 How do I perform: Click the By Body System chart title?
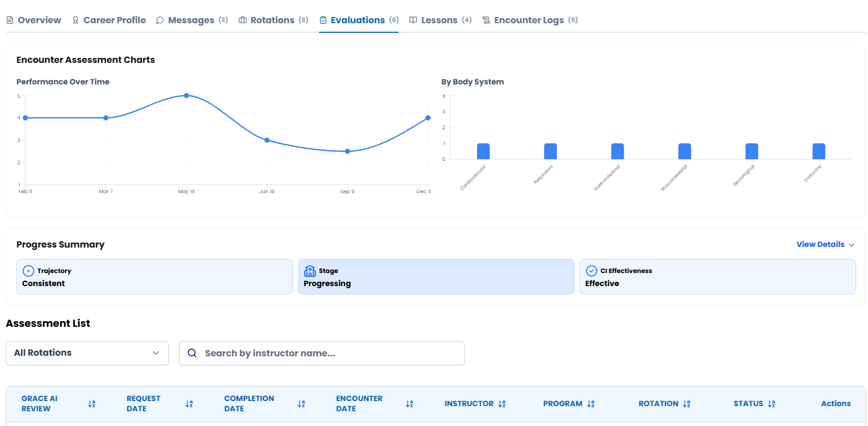tap(473, 82)
